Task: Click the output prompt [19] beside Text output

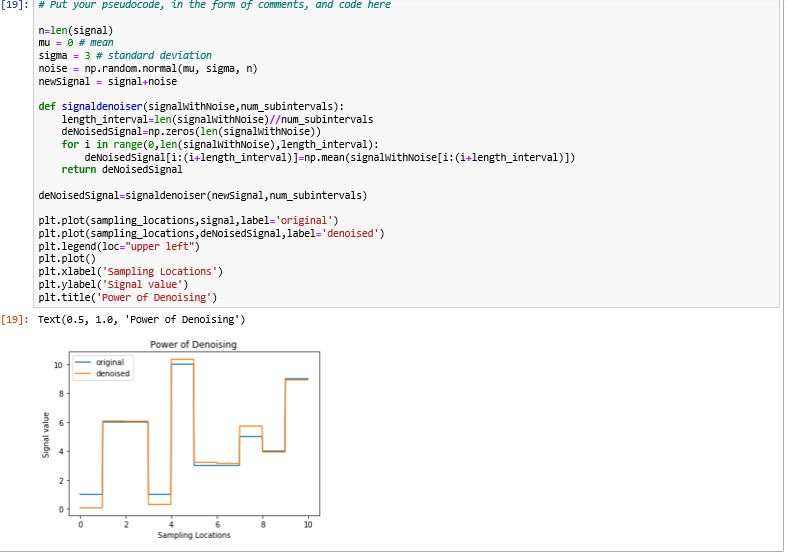Action: click(15, 320)
